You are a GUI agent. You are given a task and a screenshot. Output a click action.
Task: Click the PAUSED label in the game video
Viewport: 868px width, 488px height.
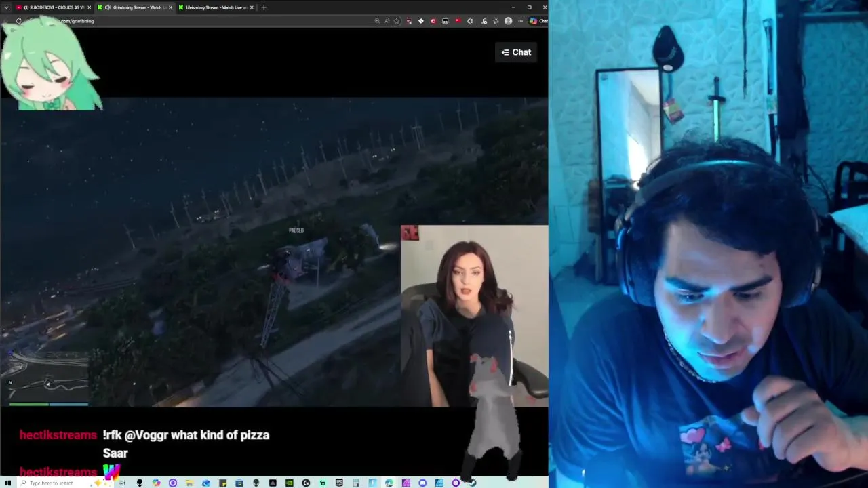tap(296, 230)
